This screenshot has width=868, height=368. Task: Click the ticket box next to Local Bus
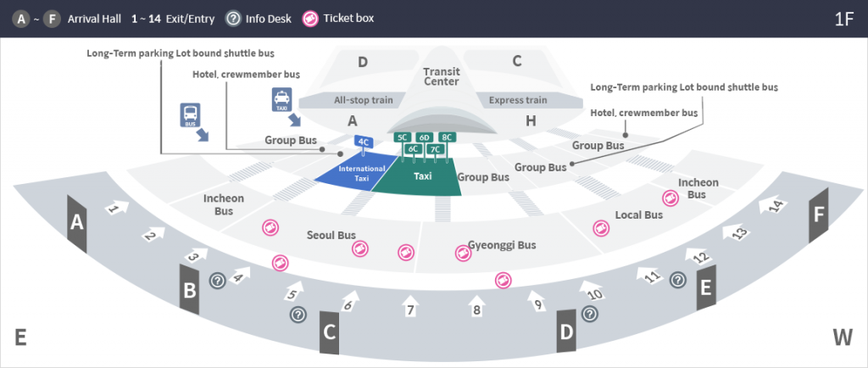600,228
